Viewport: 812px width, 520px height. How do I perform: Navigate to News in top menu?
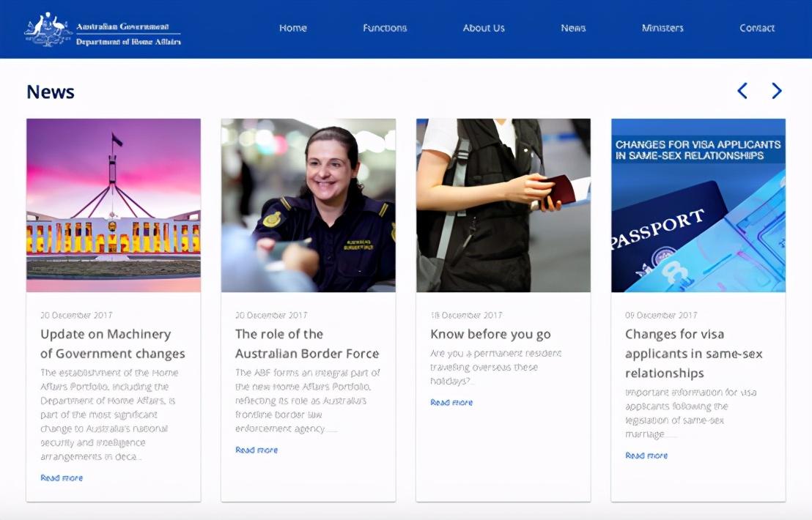(x=573, y=28)
